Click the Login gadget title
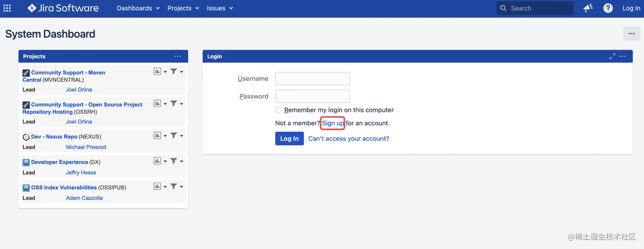 coord(215,56)
